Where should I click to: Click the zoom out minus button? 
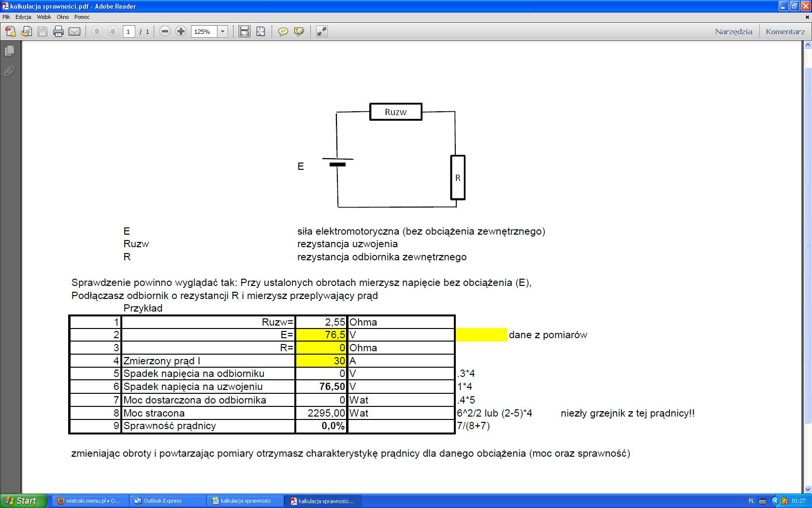tap(165, 32)
